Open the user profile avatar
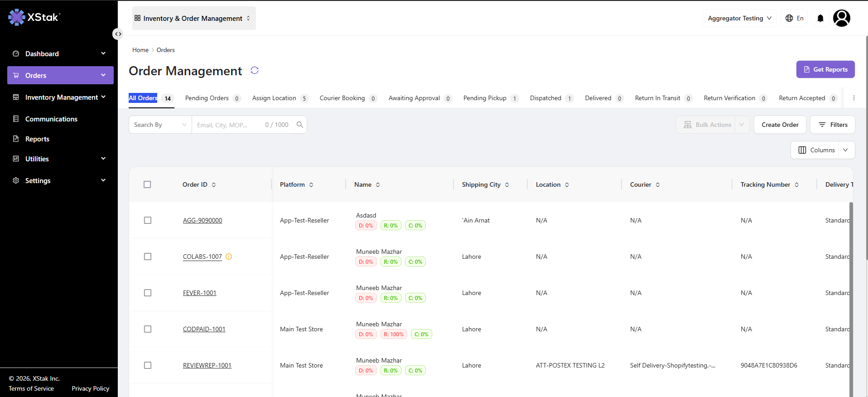Image resolution: width=868 pixels, height=397 pixels. coord(842,18)
